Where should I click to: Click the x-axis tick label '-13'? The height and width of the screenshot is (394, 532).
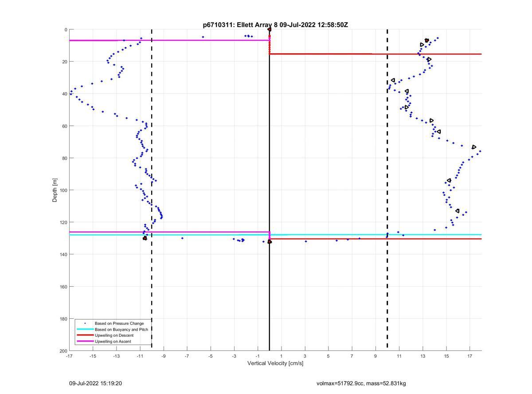[x=116, y=356]
